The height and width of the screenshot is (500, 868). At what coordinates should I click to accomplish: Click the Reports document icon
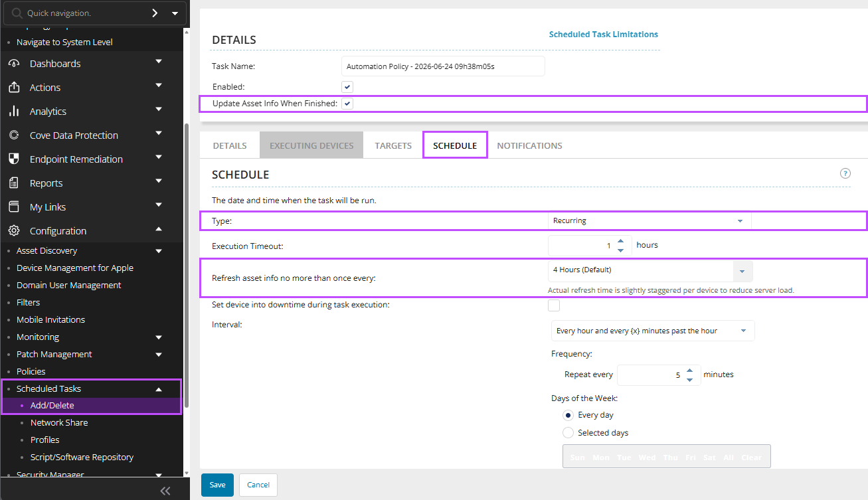pos(14,183)
